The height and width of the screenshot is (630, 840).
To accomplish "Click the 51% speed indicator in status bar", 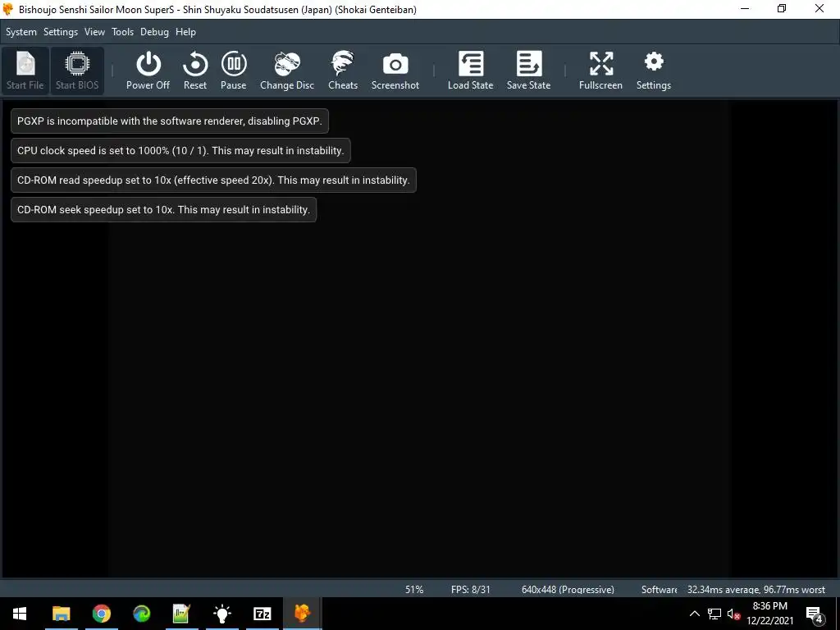I will (x=414, y=589).
